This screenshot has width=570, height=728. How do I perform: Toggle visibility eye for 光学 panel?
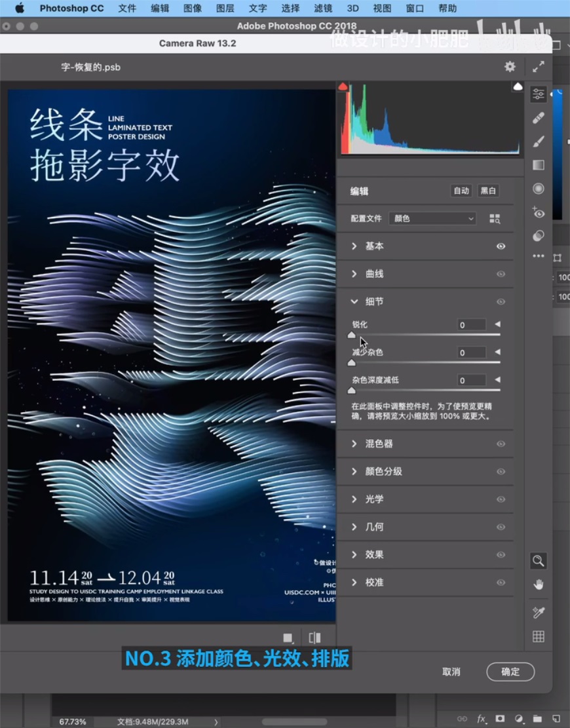pos(501,499)
